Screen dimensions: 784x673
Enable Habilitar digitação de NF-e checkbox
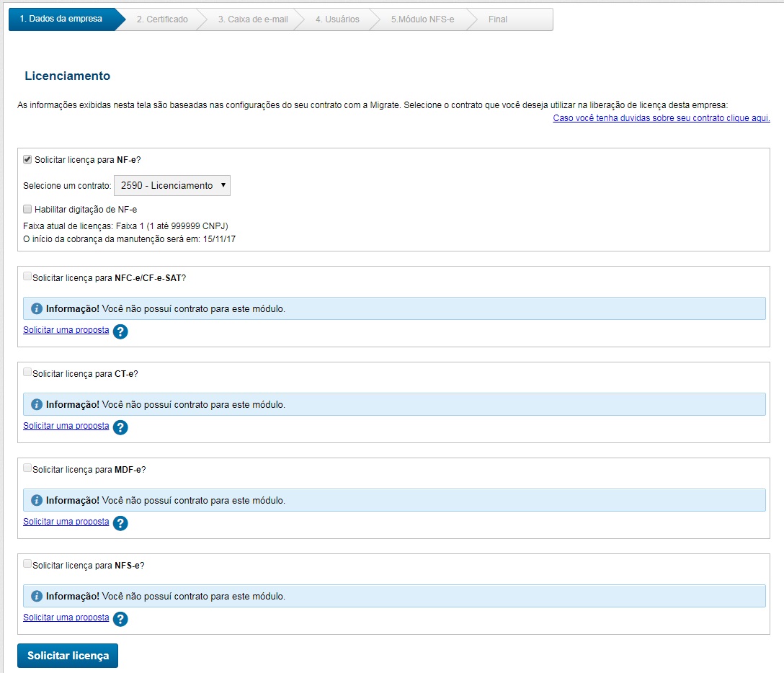(x=28, y=210)
